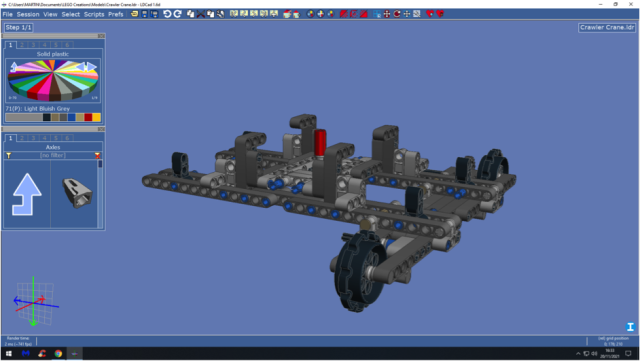The image size is (640, 361).
Task: Navigate up using the large arrow in the parts bin
Action: [x=27, y=194]
